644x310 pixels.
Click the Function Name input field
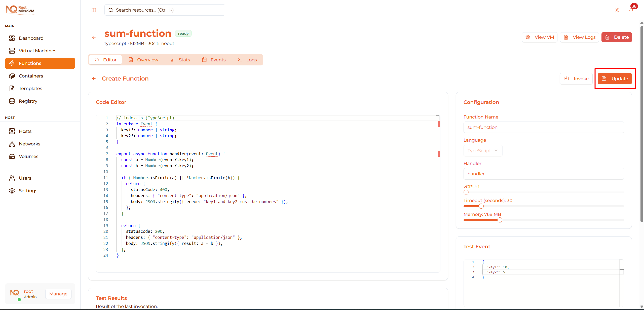pyautogui.click(x=543, y=127)
